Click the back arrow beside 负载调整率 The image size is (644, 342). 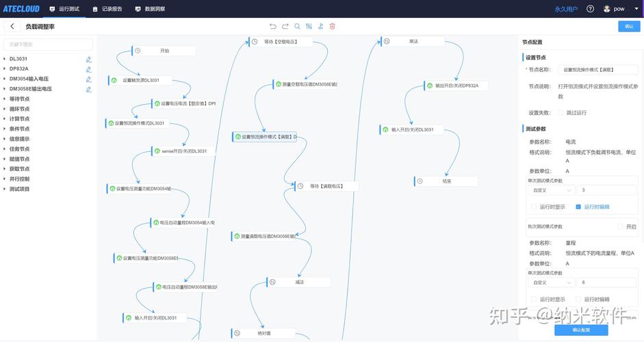(12, 26)
